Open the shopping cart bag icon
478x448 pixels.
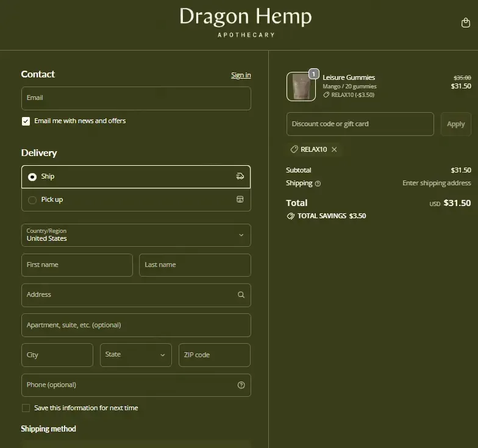click(x=466, y=23)
